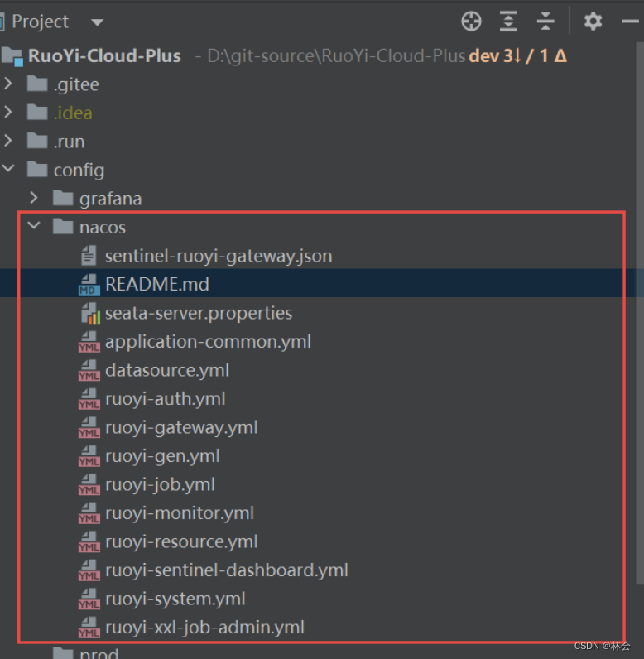The width and height of the screenshot is (644, 659).
Task: Click the YML icon for ruoyi-system.yml
Action: [x=89, y=599]
